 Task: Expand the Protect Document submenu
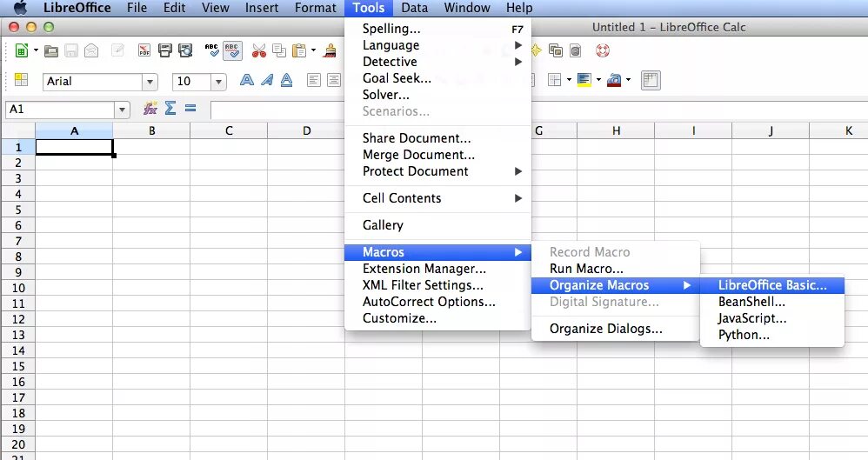point(437,171)
